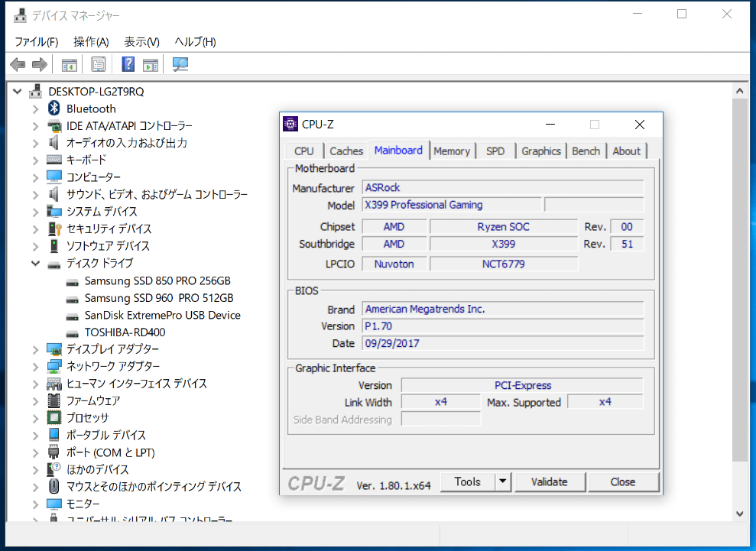This screenshot has width=756, height=551.
Task: Click the Device Manager vertical scrollbar thumb
Action: pyautogui.click(x=740, y=280)
